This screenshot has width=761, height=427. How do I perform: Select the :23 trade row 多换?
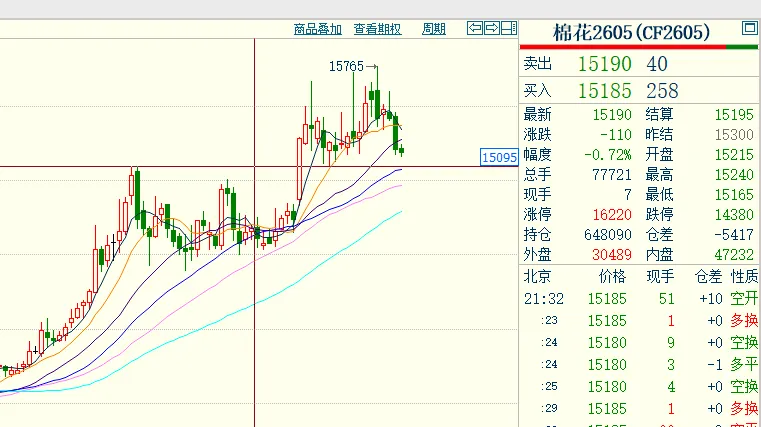click(x=640, y=321)
